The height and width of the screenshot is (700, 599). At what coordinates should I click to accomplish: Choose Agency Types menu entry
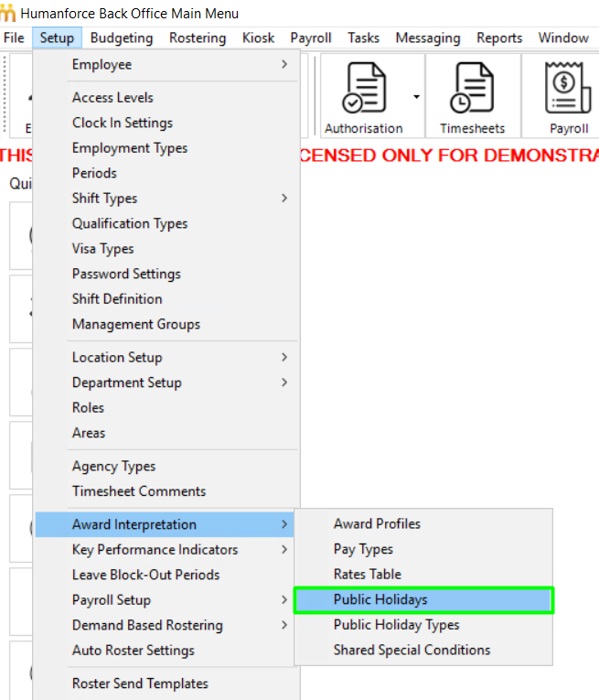click(x=165, y=466)
